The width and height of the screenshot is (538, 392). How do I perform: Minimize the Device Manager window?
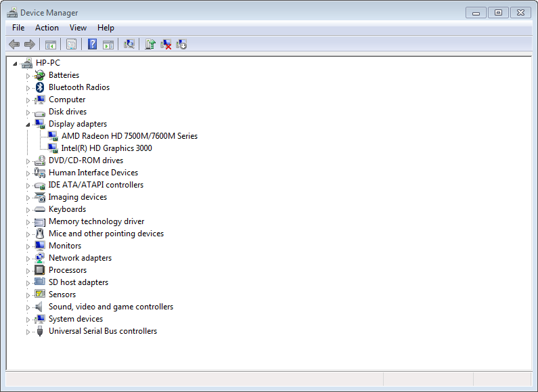click(x=476, y=13)
